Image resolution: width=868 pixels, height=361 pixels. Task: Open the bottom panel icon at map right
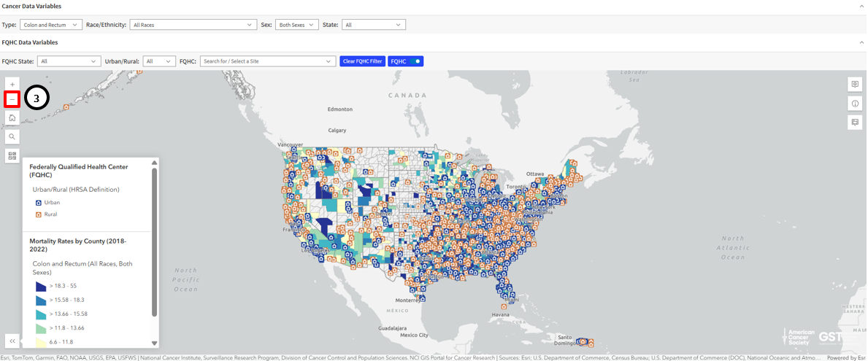point(855,123)
